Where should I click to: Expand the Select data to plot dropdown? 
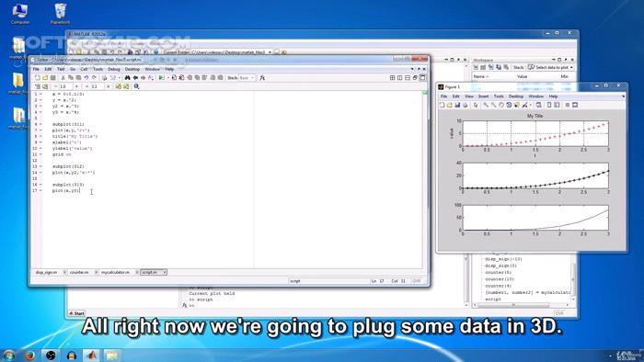(551, 67)
